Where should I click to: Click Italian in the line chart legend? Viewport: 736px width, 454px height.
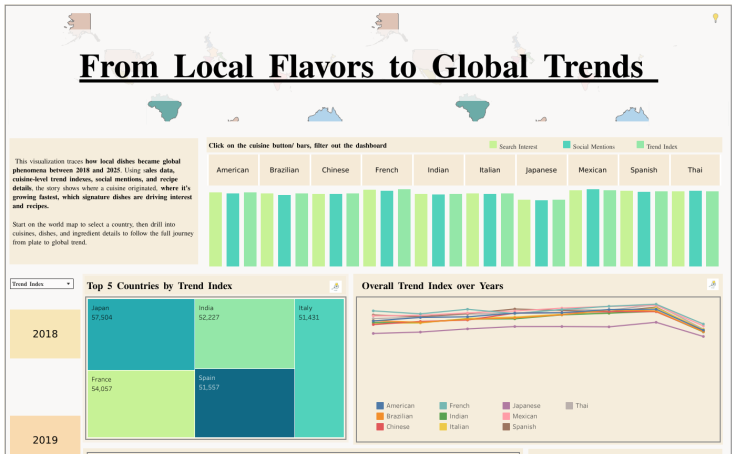point(454,427)
